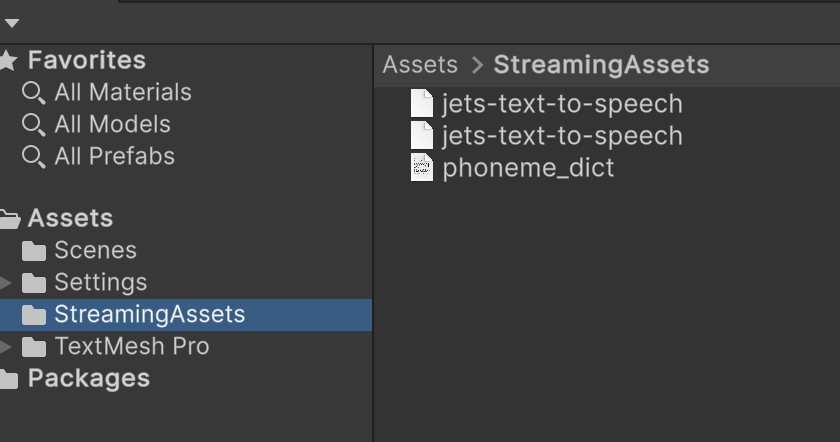This screenshot has height=442, width=840.
Task: Go to Assets in the breadcrumb path
Action: click(420, 65)
